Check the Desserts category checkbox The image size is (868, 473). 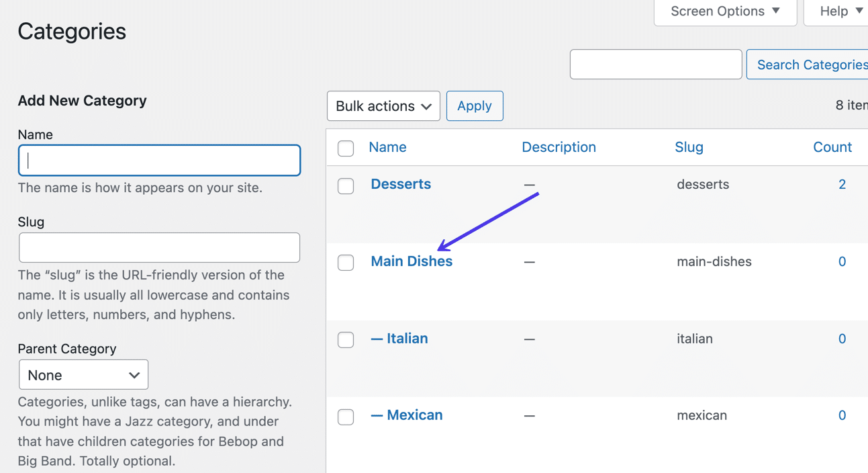point(345,185)
